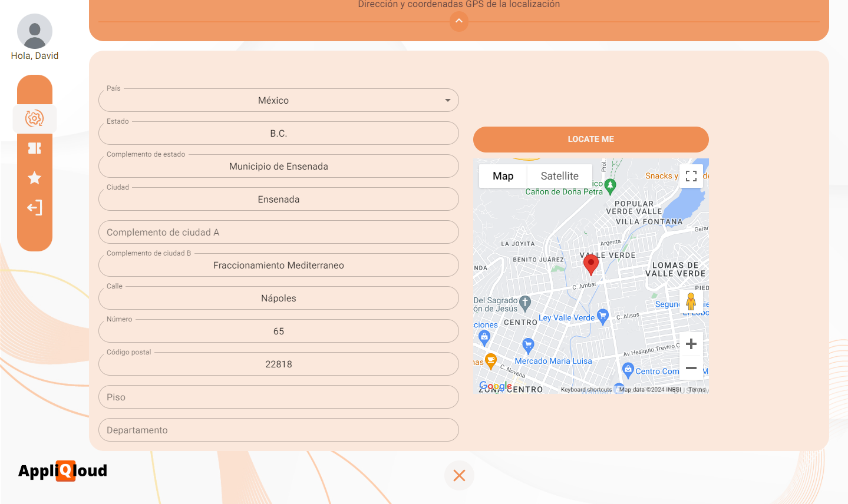
Task: Click the logout arrow sidebar icon
Action: 35,208
